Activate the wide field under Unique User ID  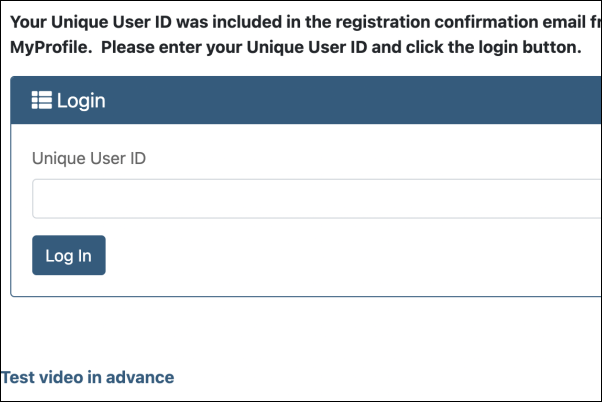[x=317, y=199]
